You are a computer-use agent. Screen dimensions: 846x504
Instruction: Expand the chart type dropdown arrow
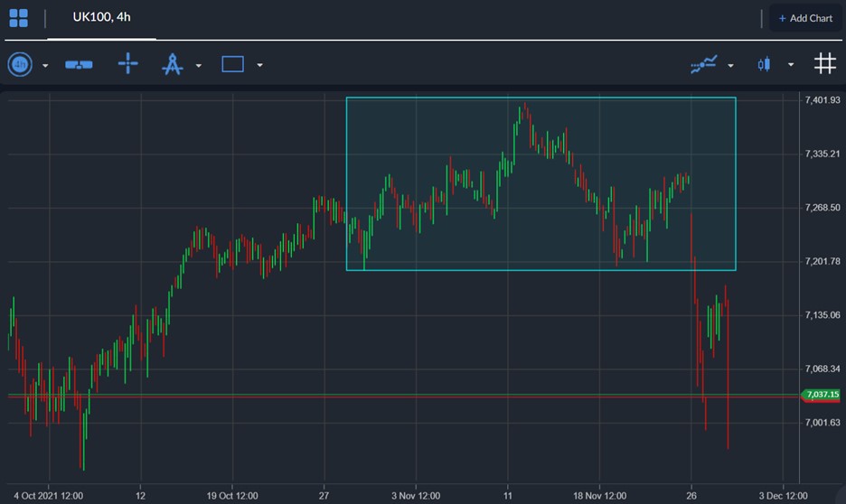pyautogui.click(x=791, y=65)
